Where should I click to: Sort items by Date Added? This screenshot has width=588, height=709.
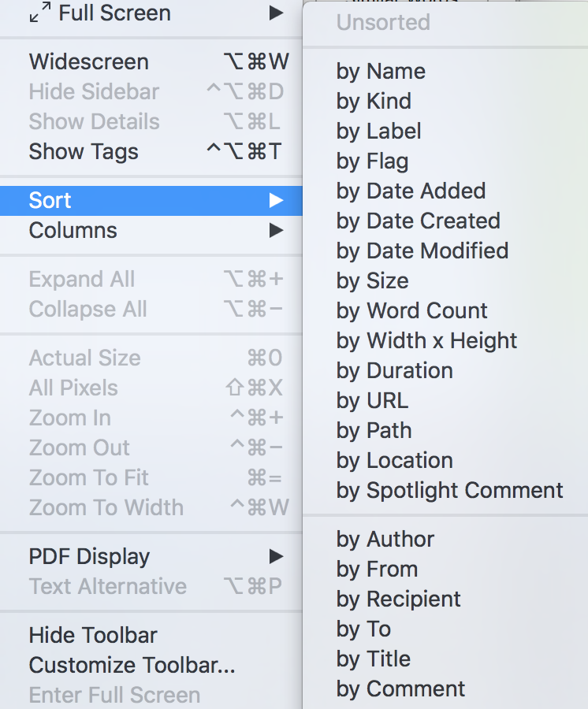coord(445,191)
